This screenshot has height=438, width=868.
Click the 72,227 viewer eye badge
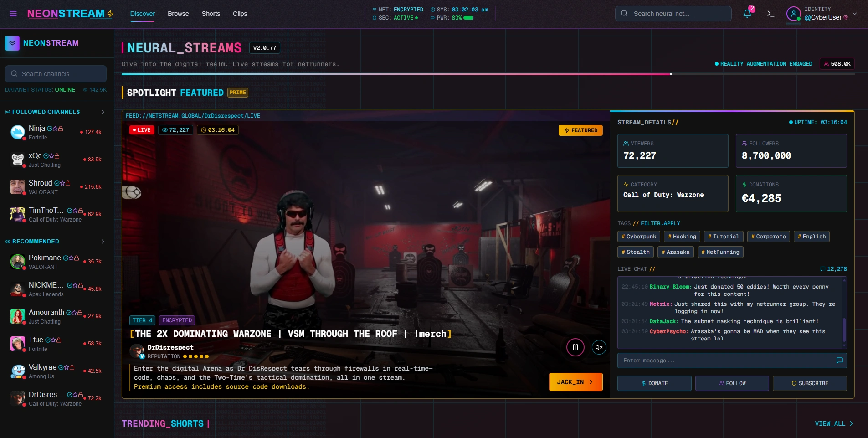(x=175, y=130)
